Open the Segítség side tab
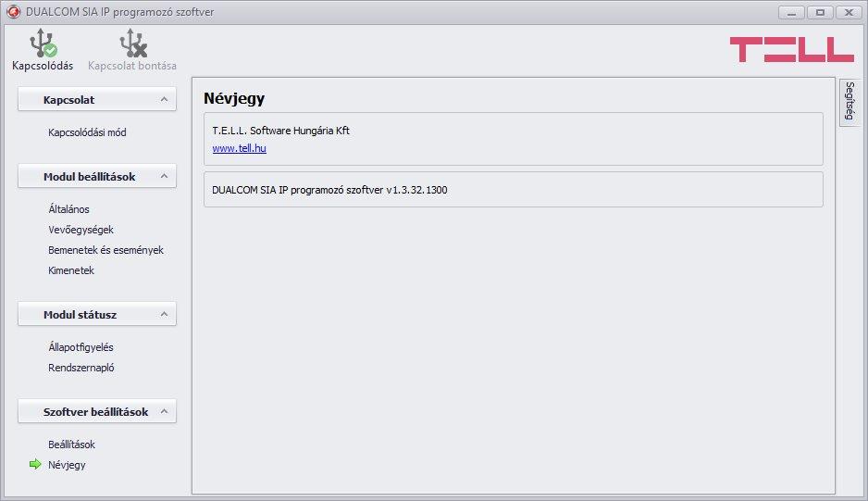868x501 pixels. point(849,102)
